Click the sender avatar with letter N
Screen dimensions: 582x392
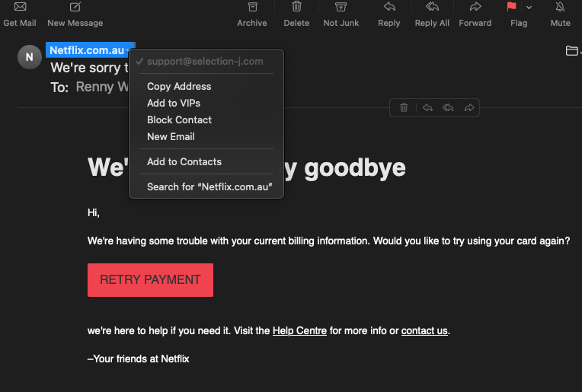pos(29,57)
